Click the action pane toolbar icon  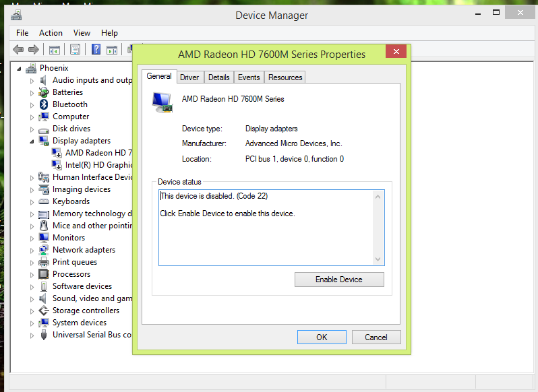coord(111,50)
